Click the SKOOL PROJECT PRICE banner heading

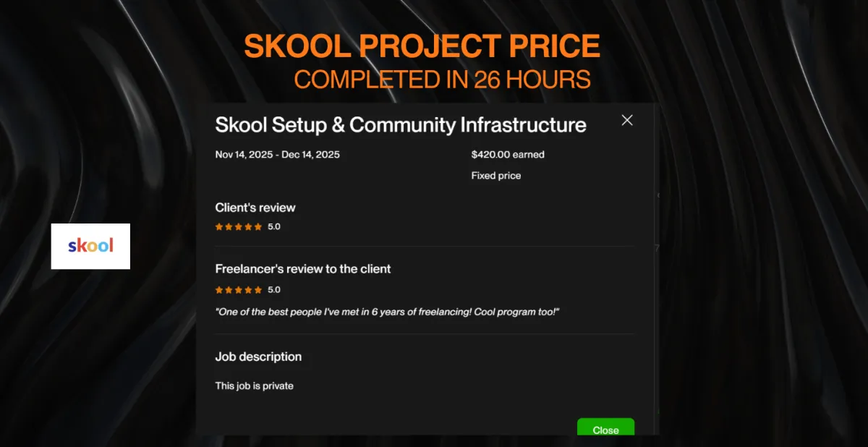point(422,46)
